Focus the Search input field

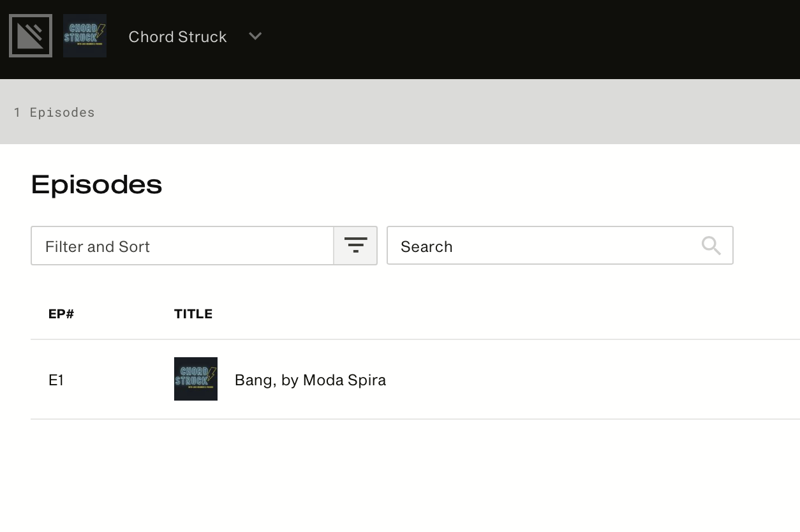[x=560, y=246]
